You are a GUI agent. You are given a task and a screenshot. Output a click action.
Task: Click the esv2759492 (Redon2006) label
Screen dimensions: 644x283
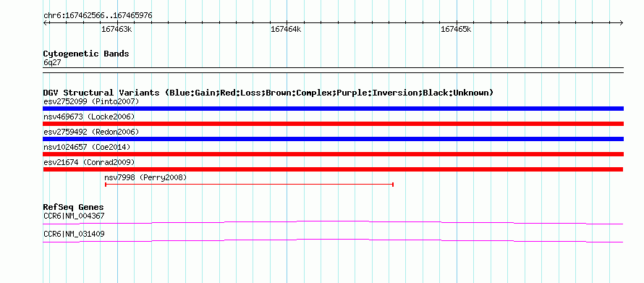(x=91, y=132)
